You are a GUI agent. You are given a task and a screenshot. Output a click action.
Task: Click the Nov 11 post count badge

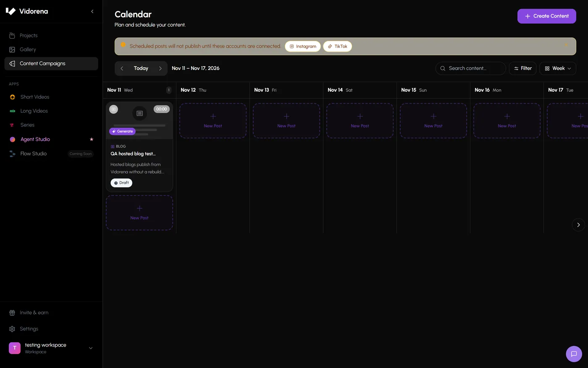click(169, 90)
